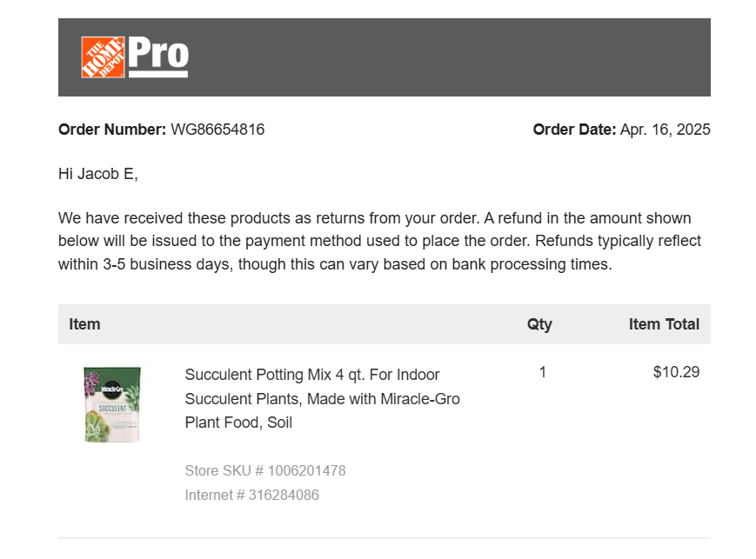Select the date Apr. 16, 2025

tap(666, 130)
